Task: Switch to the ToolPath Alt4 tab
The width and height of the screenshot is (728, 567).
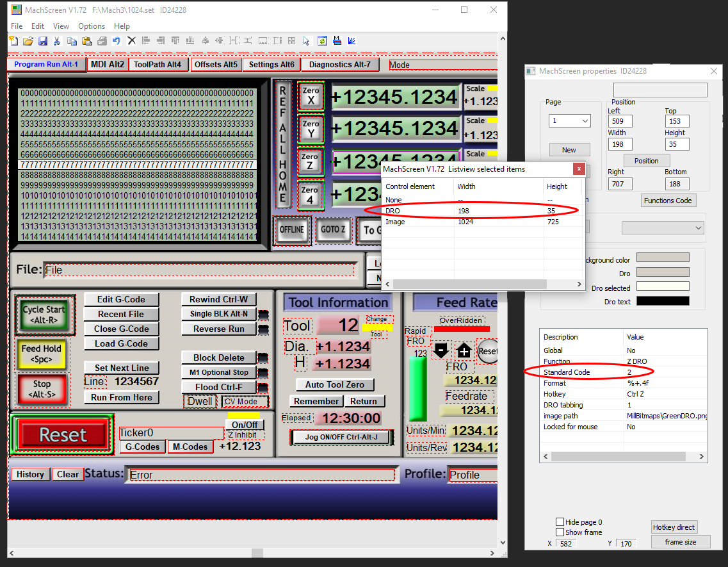Action: tap(158, 64)
